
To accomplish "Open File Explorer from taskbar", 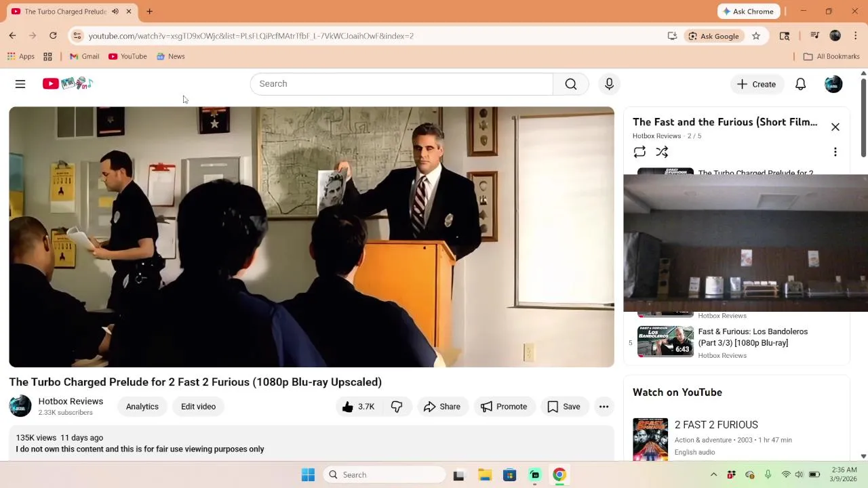I will [485, 474].
